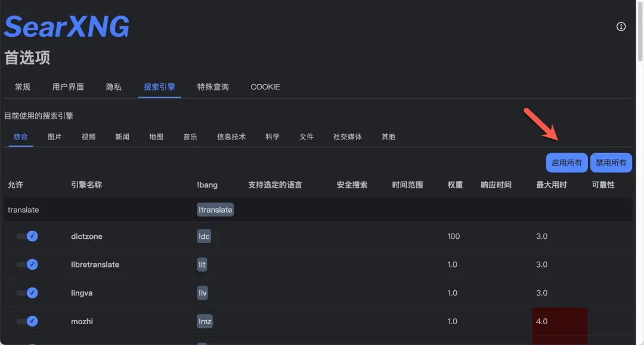Go to the 特殊查询 tab
This screenshot has width=644, height=345.
coord(213,87)
